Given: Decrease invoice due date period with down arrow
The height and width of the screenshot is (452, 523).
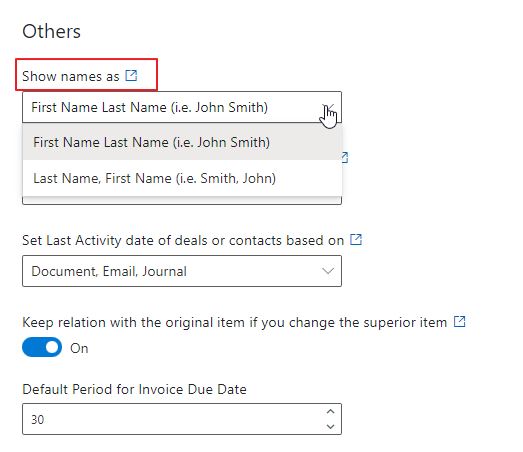Looking at the screenshot, I should (330, 426).
